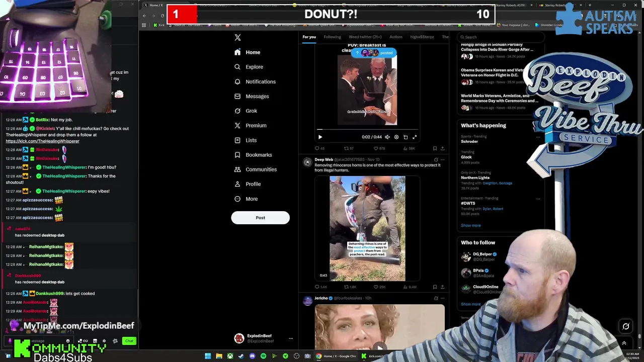Open Profile in the X sidebar
The image size is (644, 362).
point(247,184)
